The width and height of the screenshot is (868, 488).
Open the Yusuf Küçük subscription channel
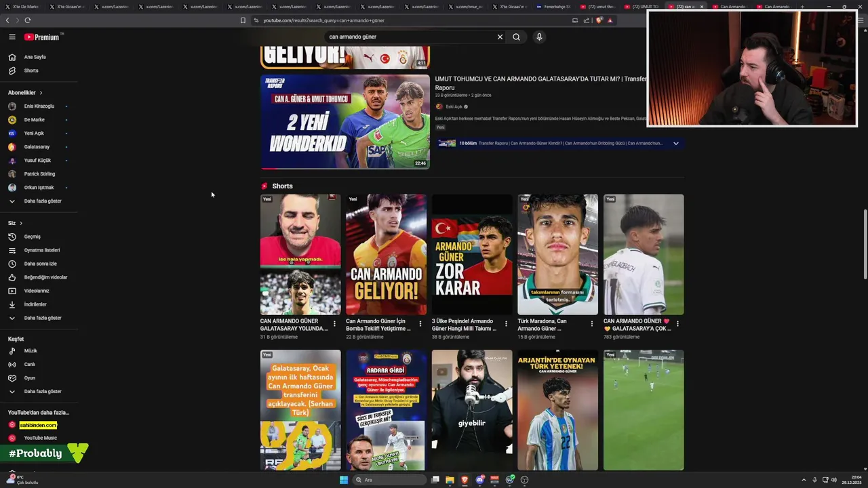(x=39, y=161)
